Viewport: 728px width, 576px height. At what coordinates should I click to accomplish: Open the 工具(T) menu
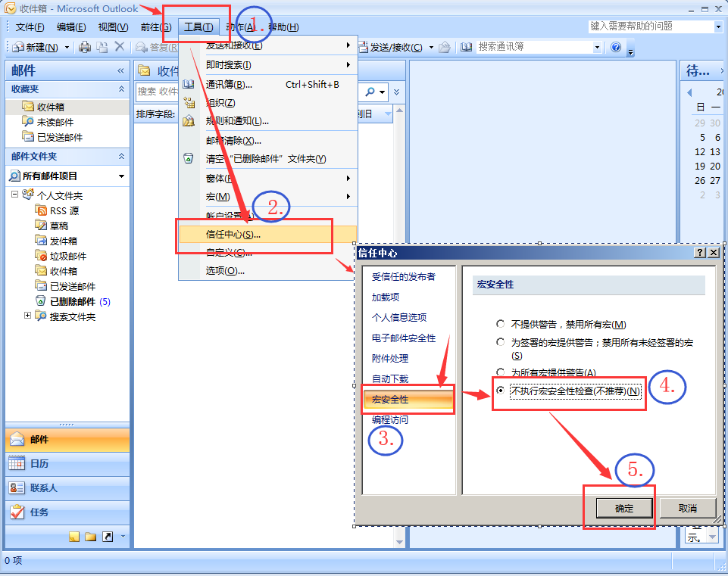[198, 27]
